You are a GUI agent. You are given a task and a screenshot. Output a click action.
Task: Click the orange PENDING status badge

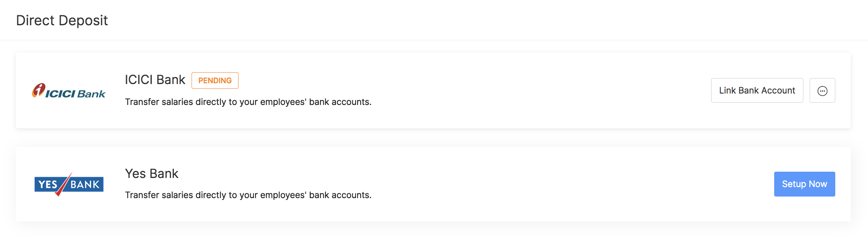[215, 81]
